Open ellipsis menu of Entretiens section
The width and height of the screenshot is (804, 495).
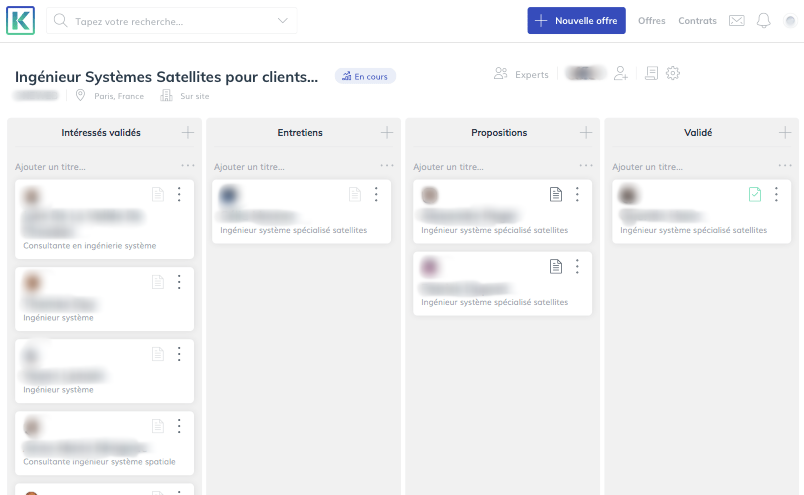click(387, 165)
